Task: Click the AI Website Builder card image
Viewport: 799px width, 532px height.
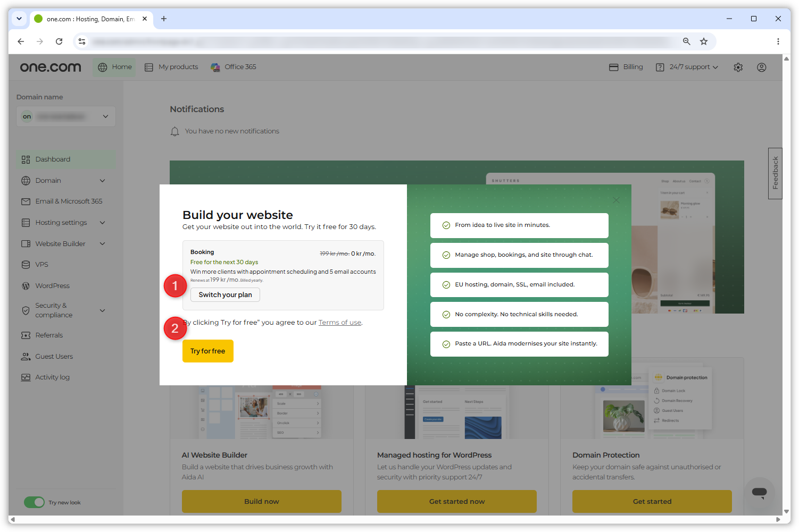Action: [262, 412]
